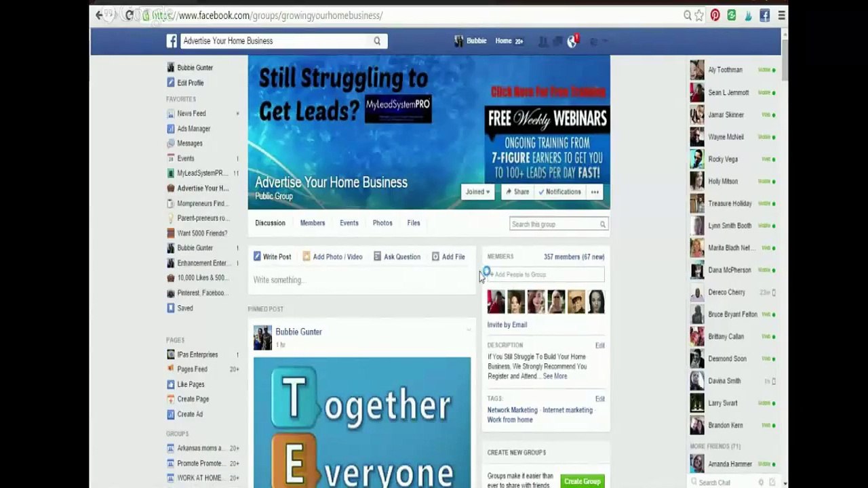Click the Events calendar icon
The width and height of the screenshot is (868, 488).
171,159
